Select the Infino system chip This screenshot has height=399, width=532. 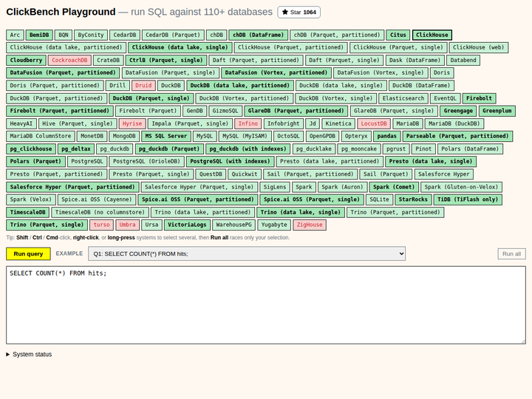pos(248,123)
